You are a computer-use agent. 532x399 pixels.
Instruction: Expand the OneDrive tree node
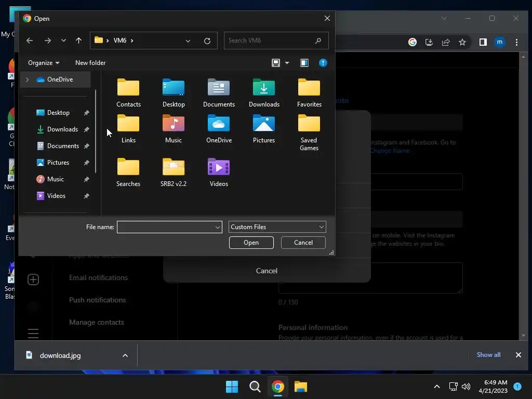coord(28,79)
